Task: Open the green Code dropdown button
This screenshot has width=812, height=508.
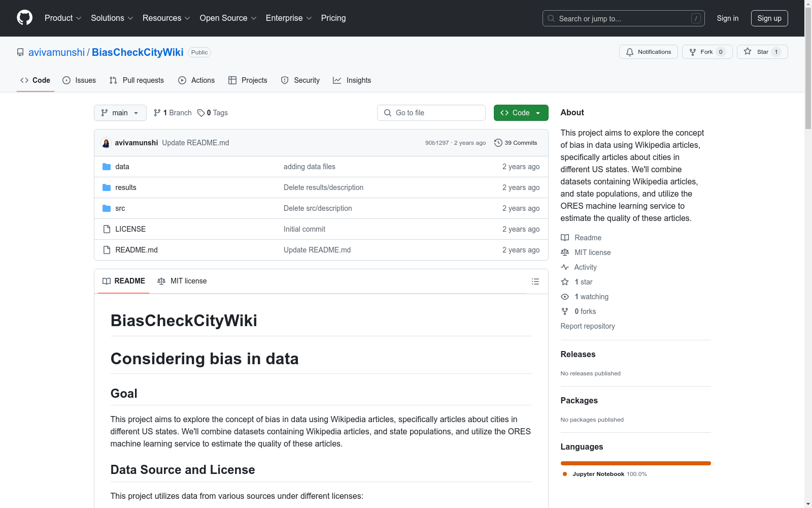Action: click(x=521, y=113)
